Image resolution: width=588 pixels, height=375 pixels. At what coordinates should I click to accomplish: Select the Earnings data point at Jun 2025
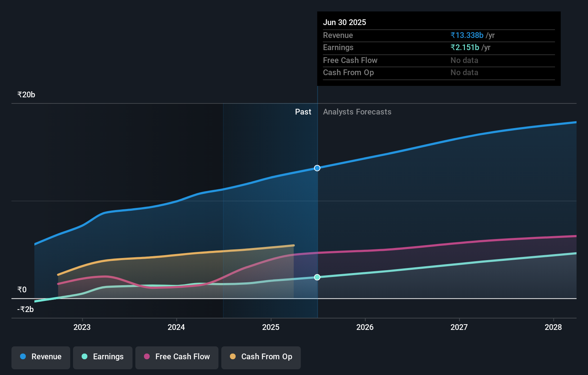(x=317, y=277)
